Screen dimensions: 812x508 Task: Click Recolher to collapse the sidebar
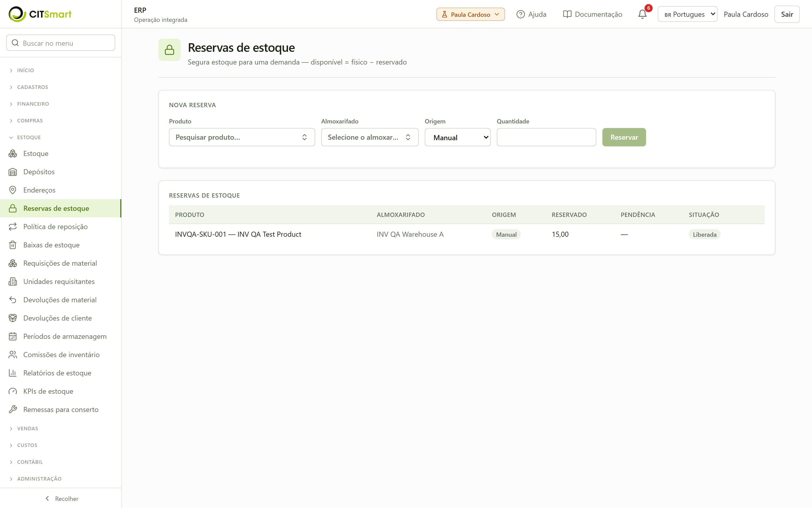tap(62, 499)
